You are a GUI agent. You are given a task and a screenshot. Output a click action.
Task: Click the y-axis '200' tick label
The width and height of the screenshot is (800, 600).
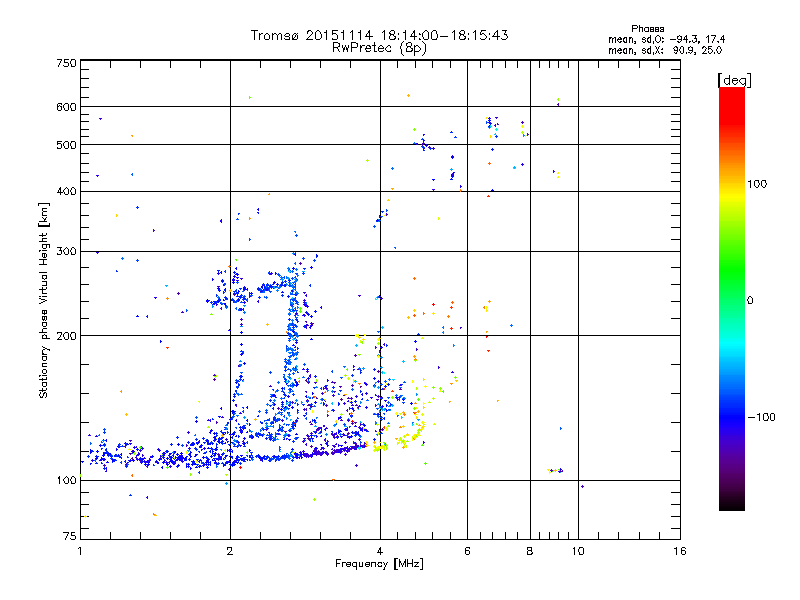click(66, 336)
